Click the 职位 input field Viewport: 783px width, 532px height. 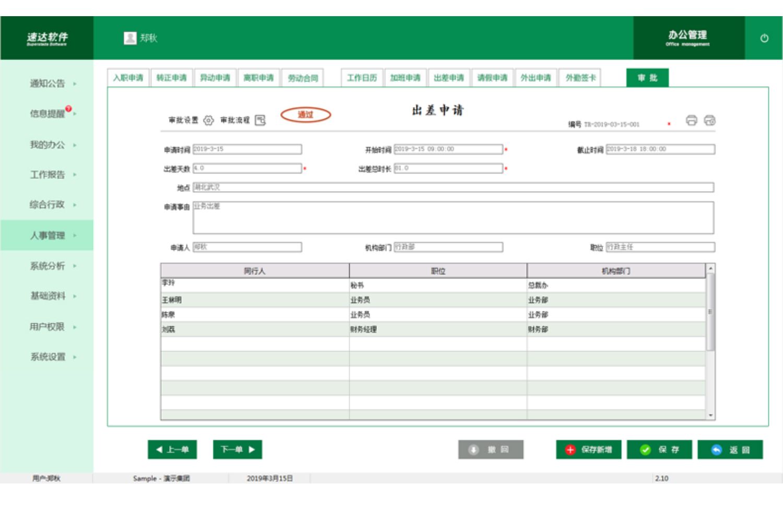click(660, 247)
